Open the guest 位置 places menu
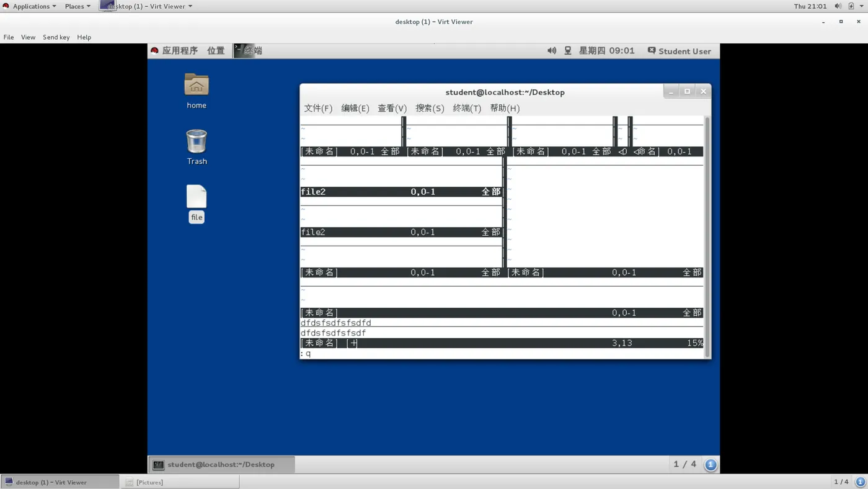 pos(216,51)
